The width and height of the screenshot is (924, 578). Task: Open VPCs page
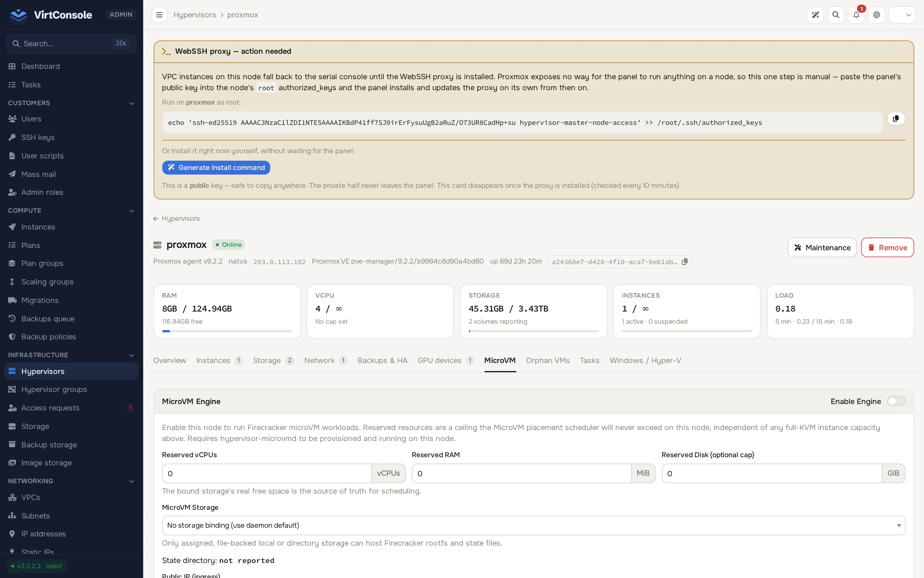(x=71, y=497)
